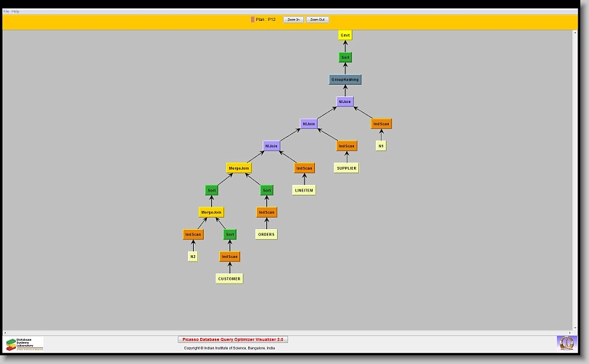Click the Emit node at tree top
This screenshot has height=364, width=589.
click(x=345, y=35)
